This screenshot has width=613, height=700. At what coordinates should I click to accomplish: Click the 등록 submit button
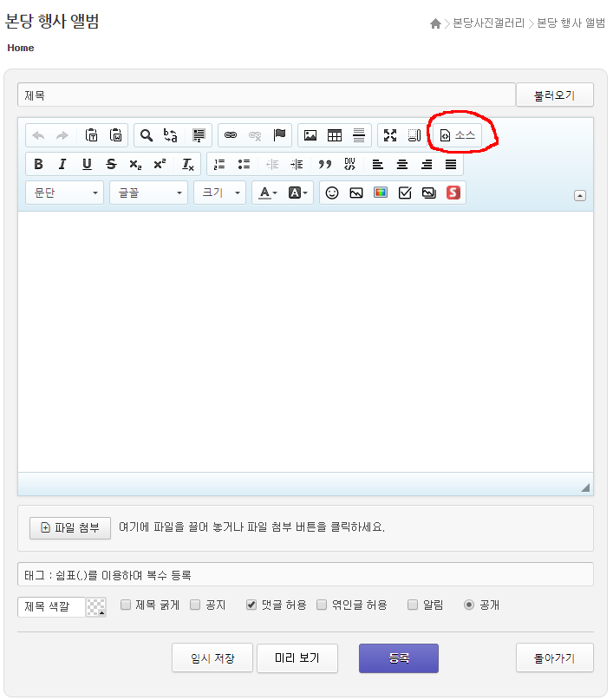tap(398, 658)
